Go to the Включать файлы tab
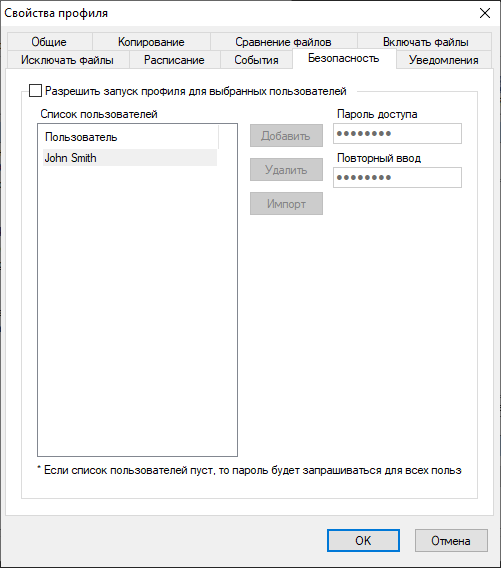Image resolution: width=501 pixels, height=568 pixels. [425, 42]
